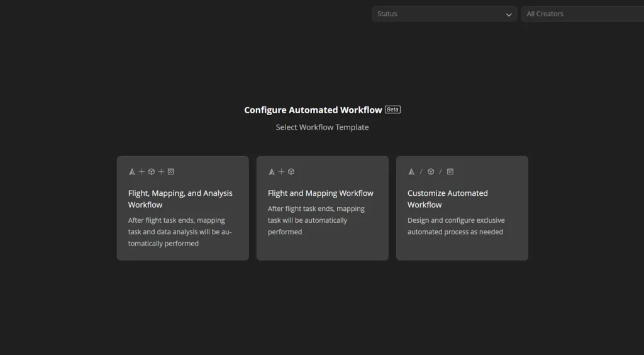Click mapping cube icon in Flight, Mapping, and Analysis card
Viewport: 644px width, 355px height.
point(152,172)
